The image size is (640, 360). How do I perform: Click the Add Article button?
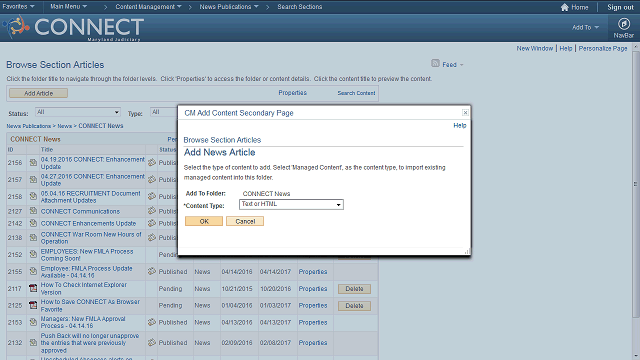click(x=38, y=93)
